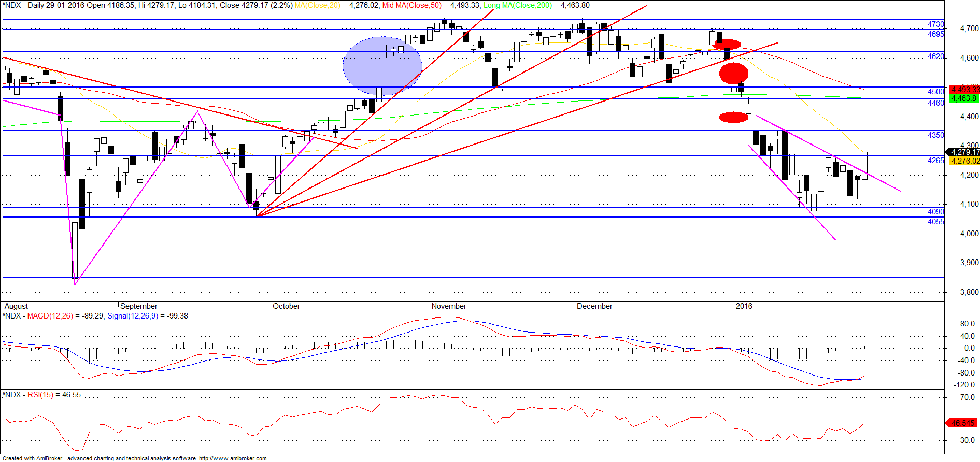The height and width of the screenshot is (462, 980).
Task: Click the blue shaded ellipse annotation
Action: [382, 66]
